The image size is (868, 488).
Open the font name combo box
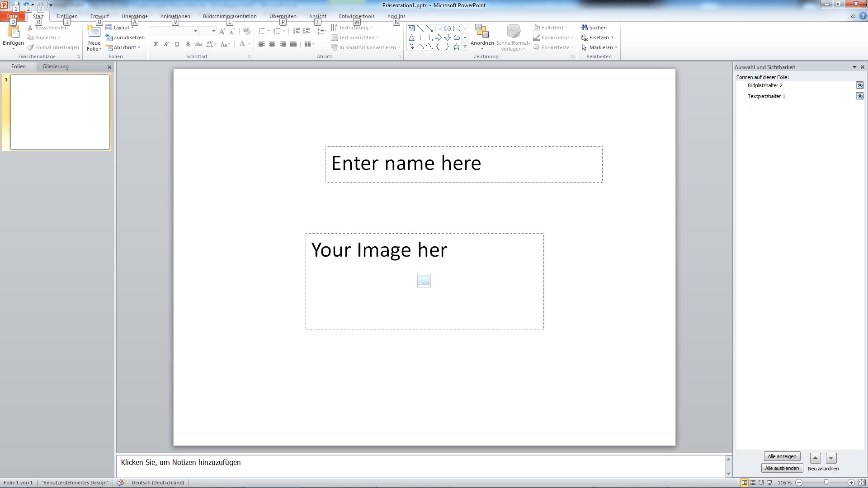[175, 31]
